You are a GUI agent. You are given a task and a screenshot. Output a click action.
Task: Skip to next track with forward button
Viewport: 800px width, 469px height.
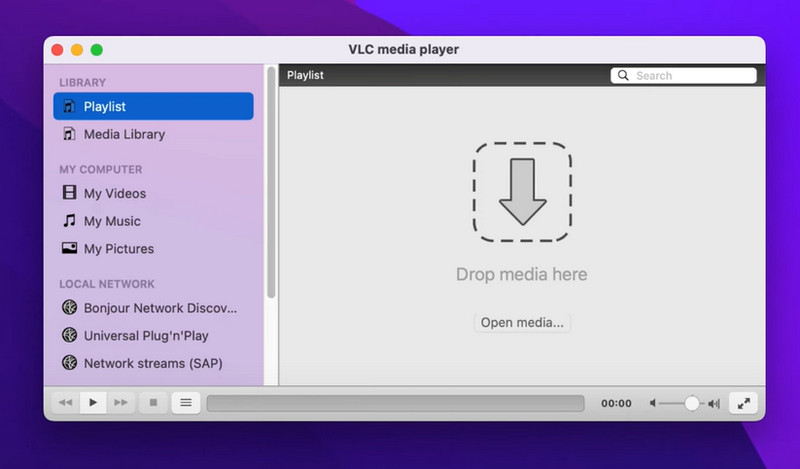coord(121,403)
